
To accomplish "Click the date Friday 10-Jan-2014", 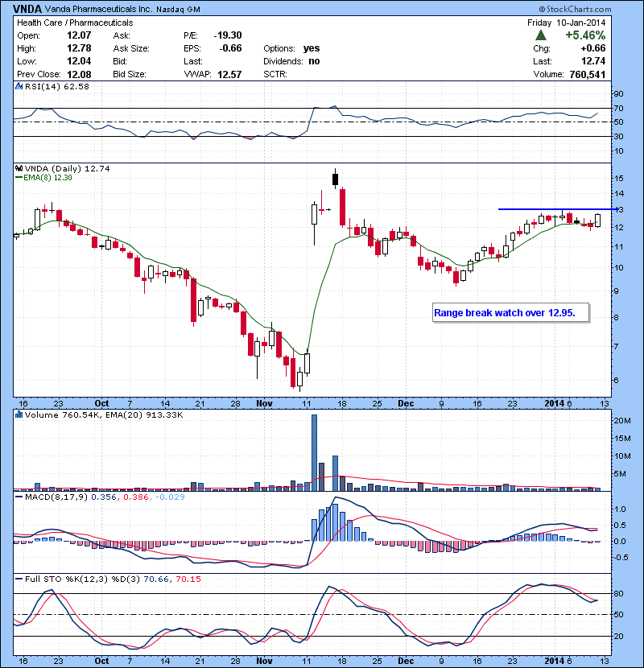I will 566,23.
